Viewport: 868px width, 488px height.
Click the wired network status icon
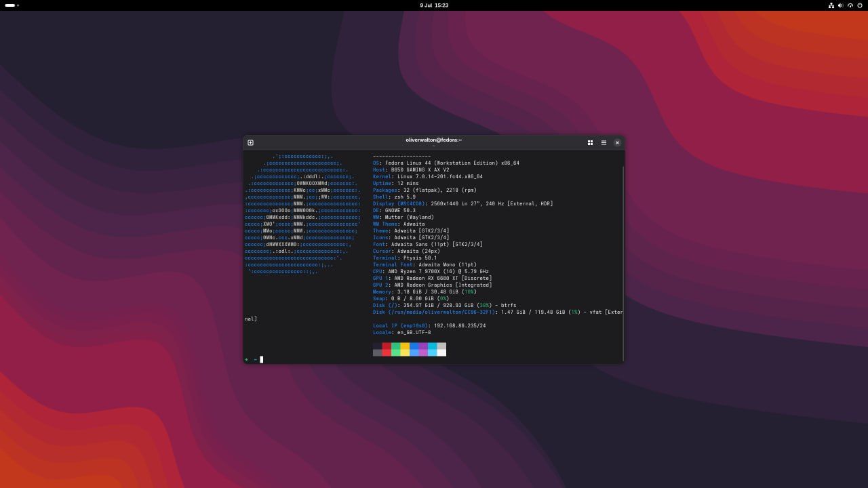[831, 5]
